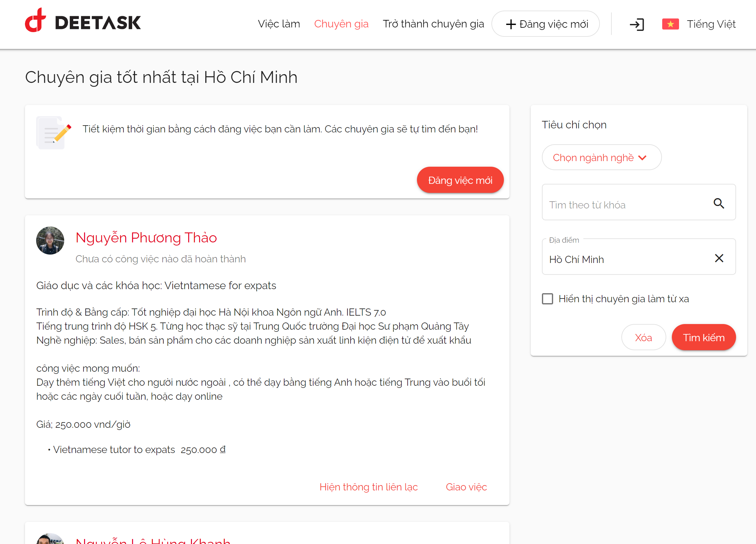Go to the Việc làm menu
The width and height of the screenshot is (756, 544).
pyautogui.click(x=279, y=24)
